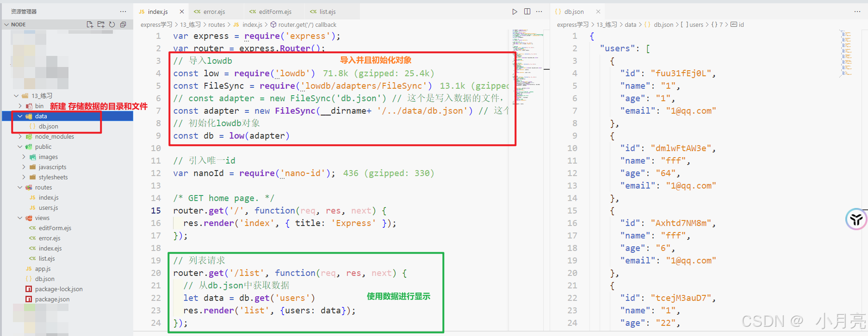Switch to the editForm.ejs tab

(275, 12)
